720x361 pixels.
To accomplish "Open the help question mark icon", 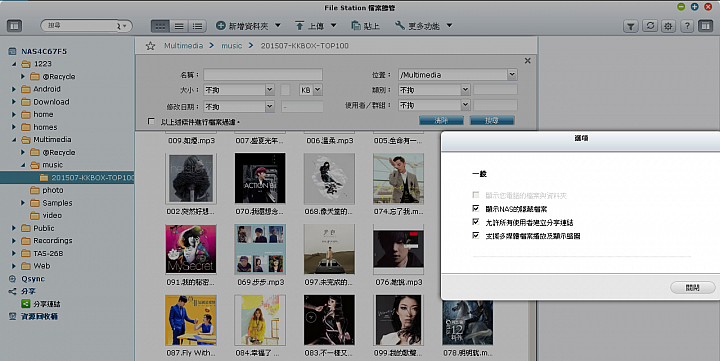I will [687, 26].
